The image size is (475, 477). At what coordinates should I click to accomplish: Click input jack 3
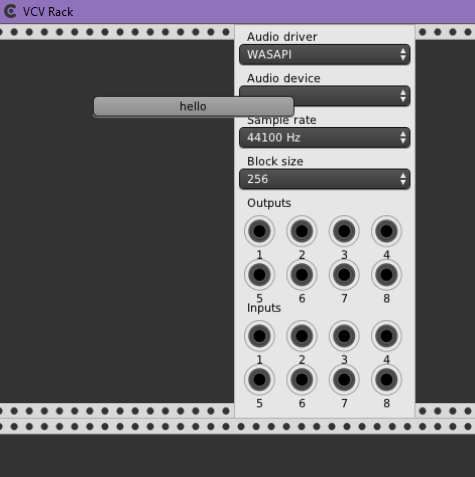(x=344, y=336)
